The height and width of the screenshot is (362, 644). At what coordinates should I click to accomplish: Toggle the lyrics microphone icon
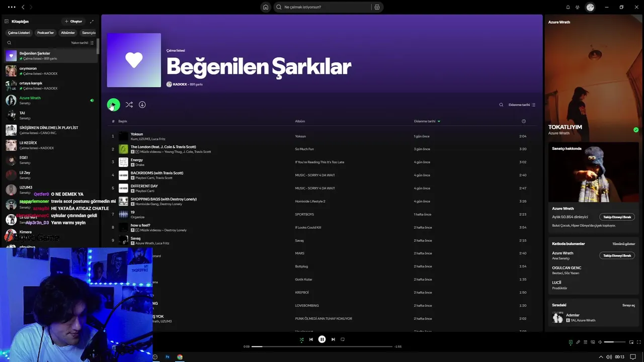point(578,342)
